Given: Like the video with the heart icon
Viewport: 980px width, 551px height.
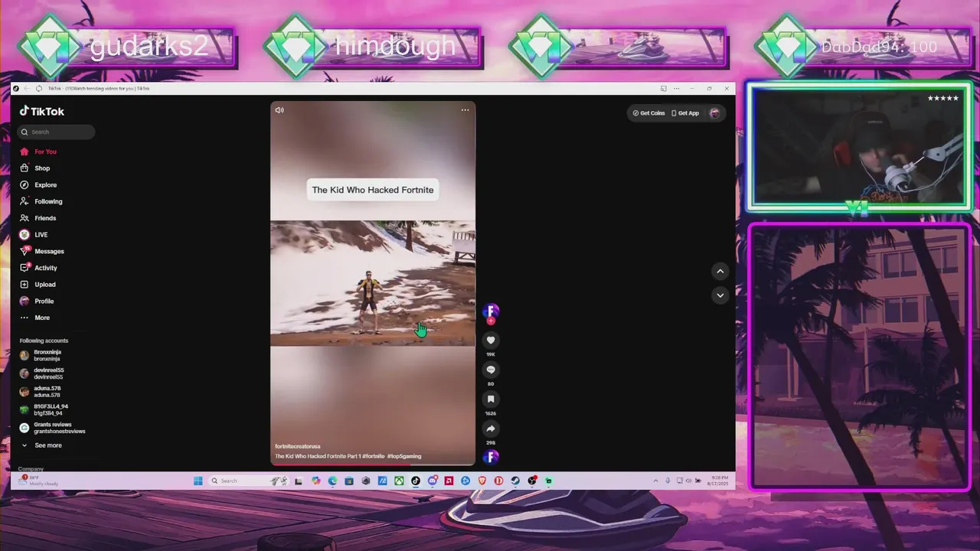Looking at the screenshot, I should 491,341.
